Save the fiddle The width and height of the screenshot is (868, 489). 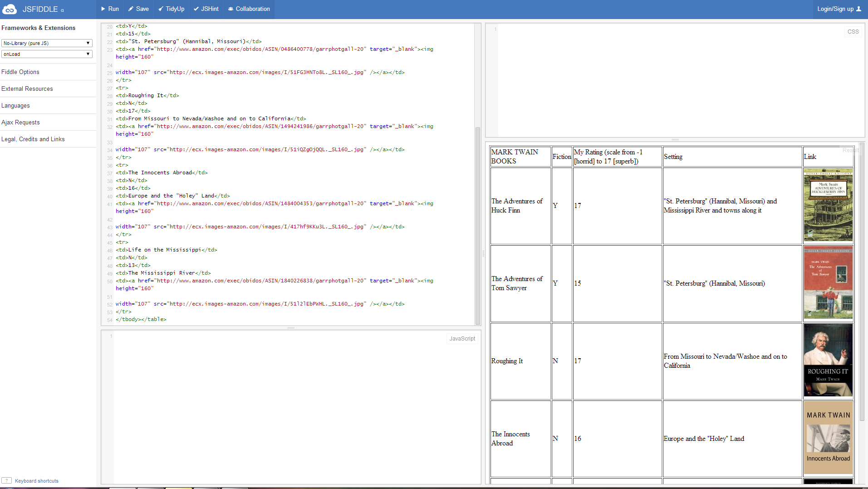(138, 9)
